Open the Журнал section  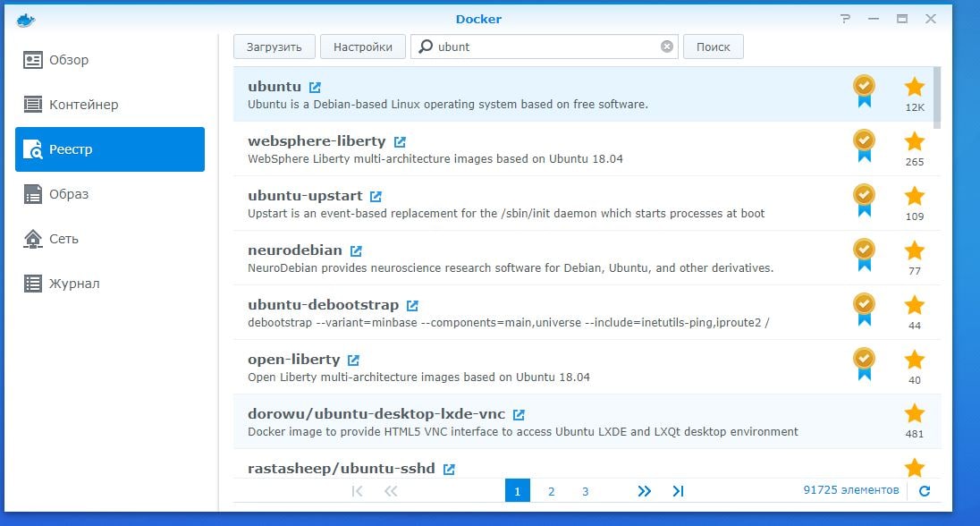pyautogui.click(x=109, y=284)
